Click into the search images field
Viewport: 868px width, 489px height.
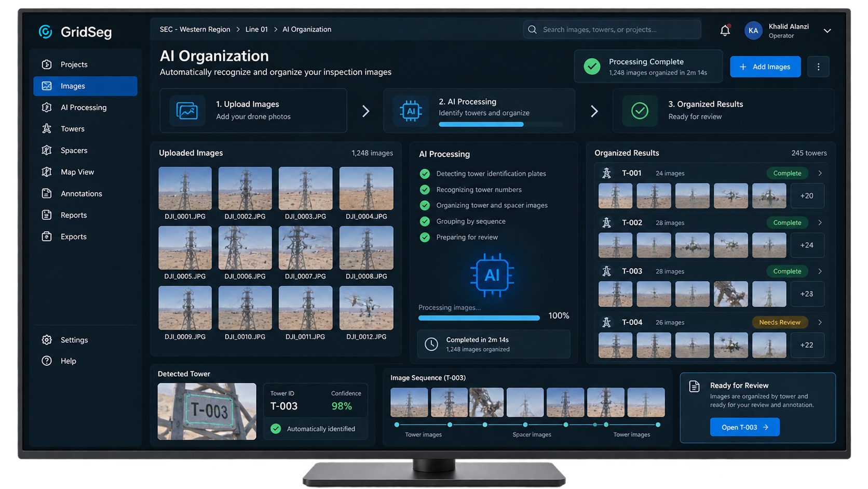point(612,30)
